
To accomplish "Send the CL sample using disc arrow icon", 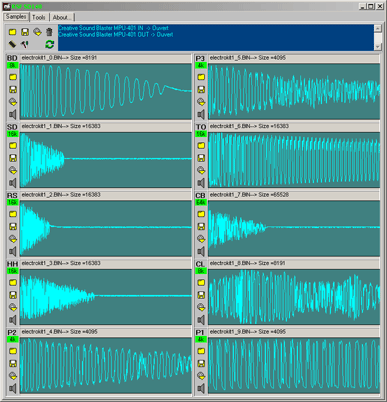I will [x=201, y=307].
